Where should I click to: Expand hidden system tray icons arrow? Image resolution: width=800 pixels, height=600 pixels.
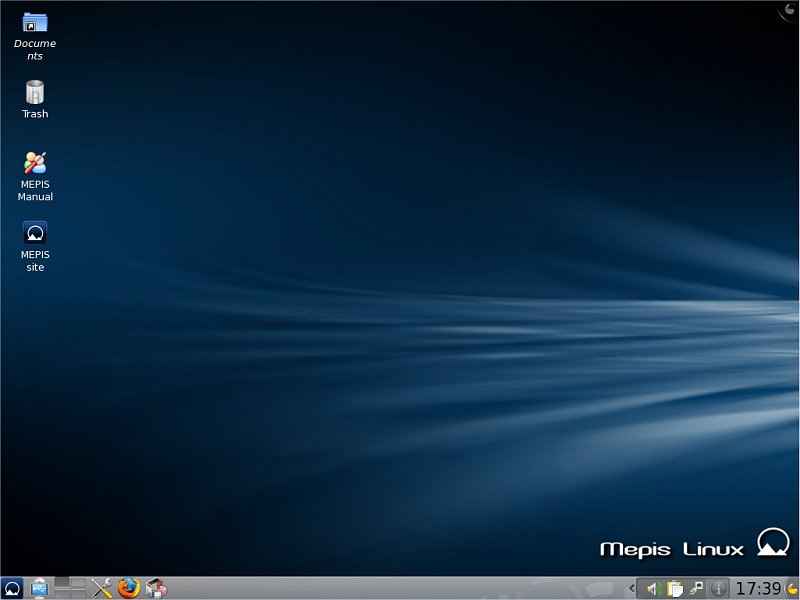632,588
